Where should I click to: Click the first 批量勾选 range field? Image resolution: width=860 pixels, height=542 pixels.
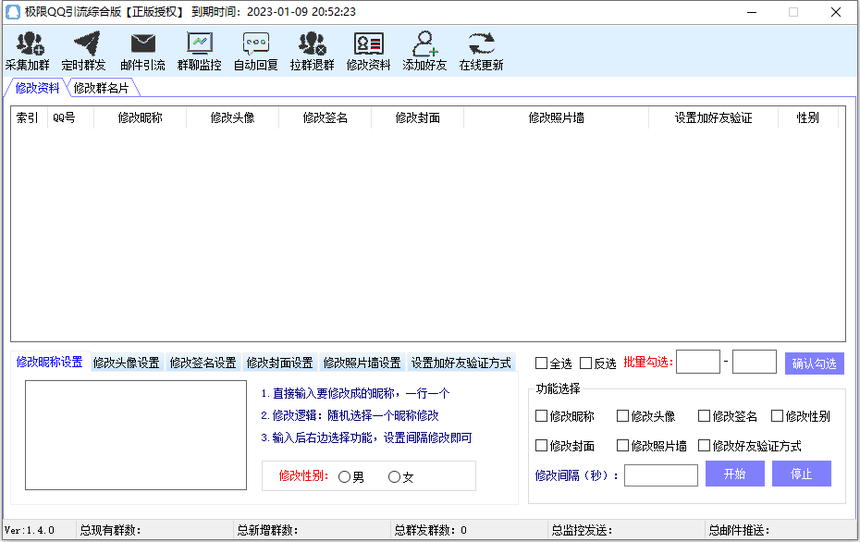pos(698,362)
